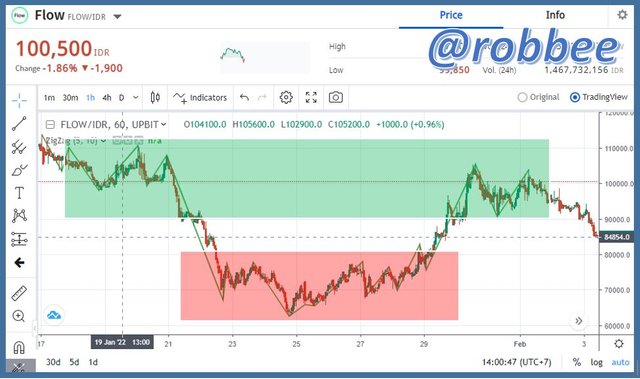Set date range to 30d

click(53, 362)
